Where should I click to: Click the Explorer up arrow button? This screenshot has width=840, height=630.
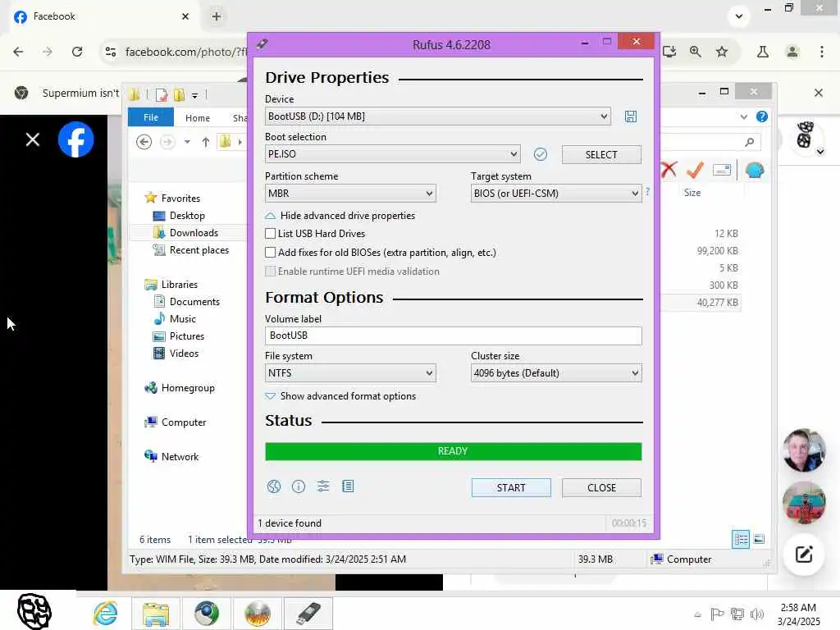206,142
